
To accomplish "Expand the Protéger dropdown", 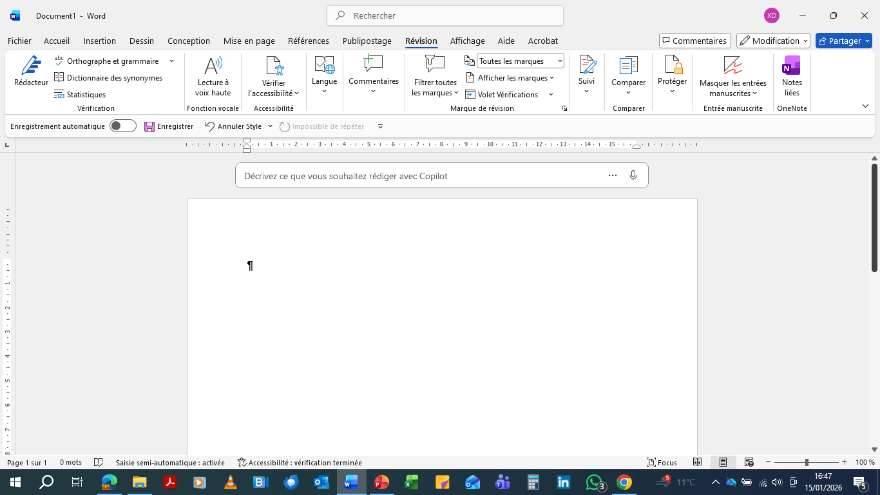I will coord(672,91).
